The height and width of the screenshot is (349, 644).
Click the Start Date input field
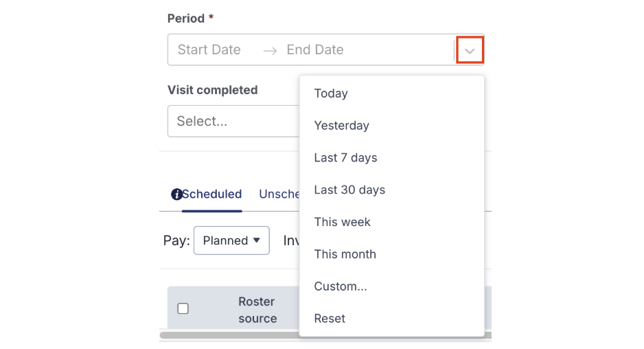click(x=209, y=50)
